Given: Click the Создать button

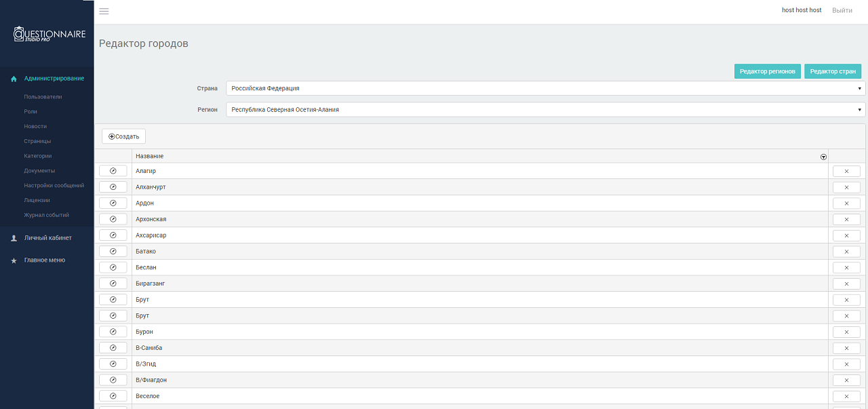Looking at the screenshot, I should pos(123,136).
